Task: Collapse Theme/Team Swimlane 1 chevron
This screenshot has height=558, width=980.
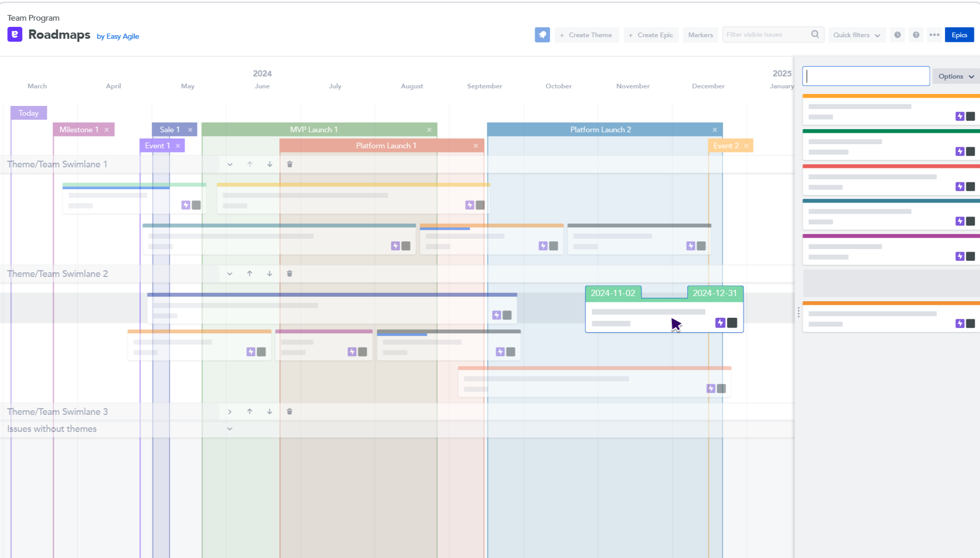Action: click(230, 164)
